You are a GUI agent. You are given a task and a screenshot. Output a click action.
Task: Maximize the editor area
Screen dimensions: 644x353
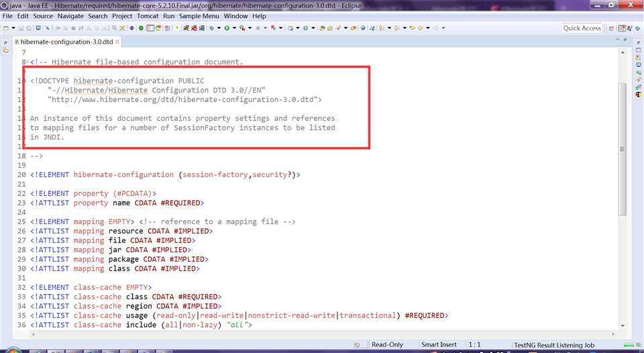[625, 40]
